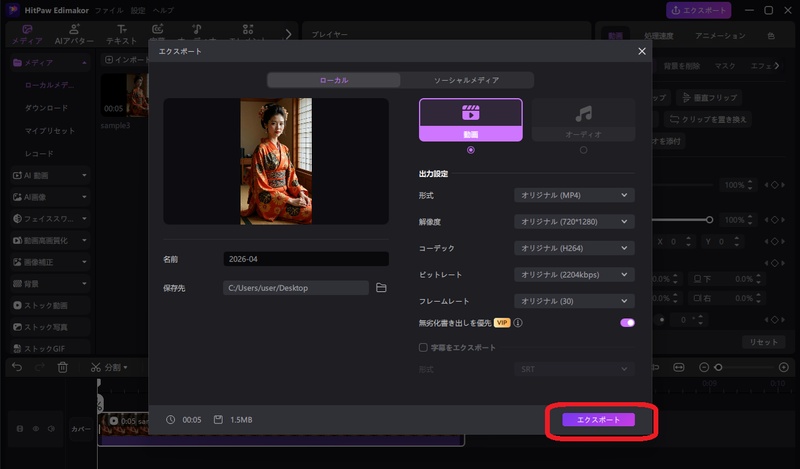Expand the AI画像 sidebar section

click(50, 197)
